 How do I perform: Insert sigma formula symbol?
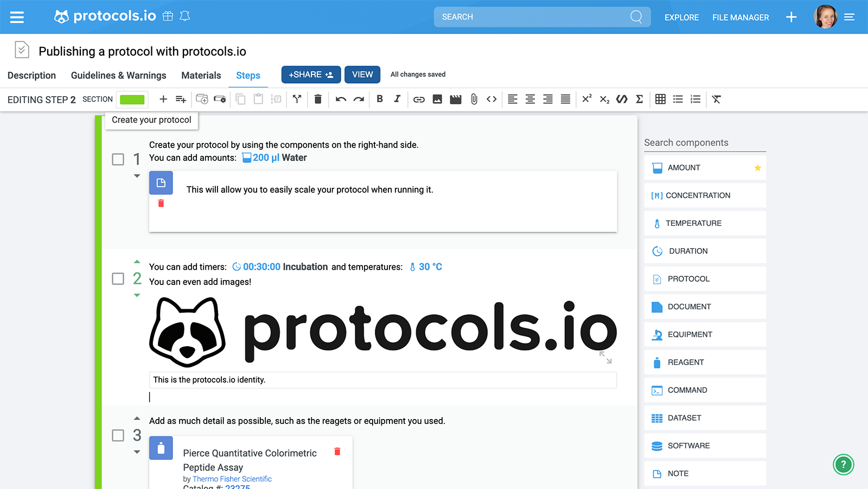[x=640, y=99]
